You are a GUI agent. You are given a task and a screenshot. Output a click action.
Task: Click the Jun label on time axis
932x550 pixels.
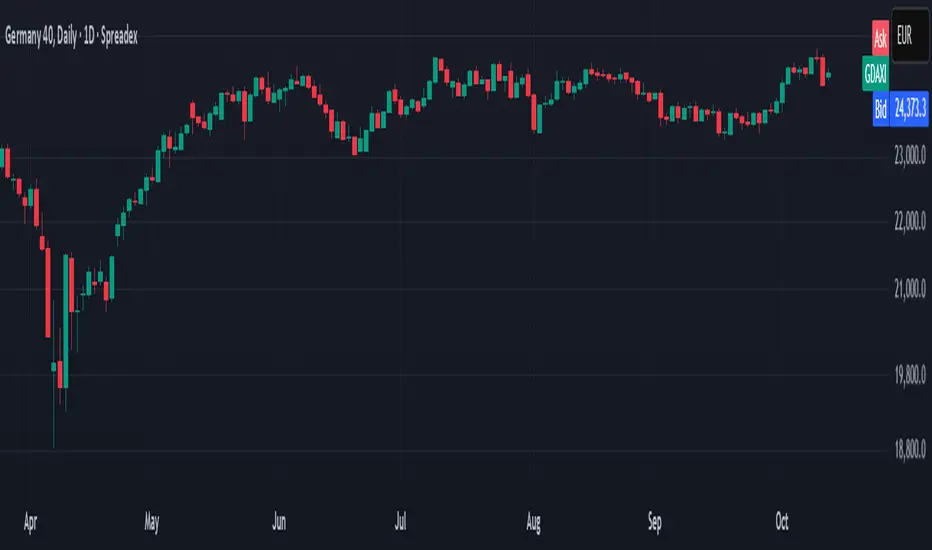(279, 522)
